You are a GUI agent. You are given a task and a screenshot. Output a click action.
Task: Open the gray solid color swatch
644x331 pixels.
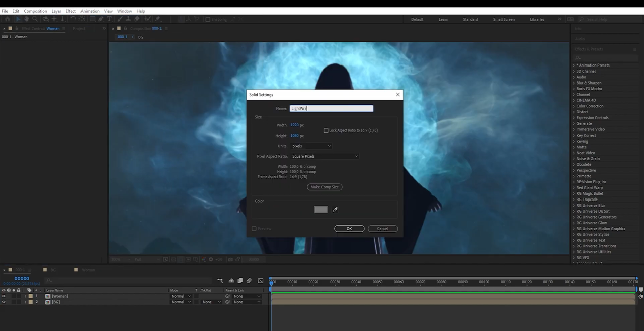coord(321,209)
